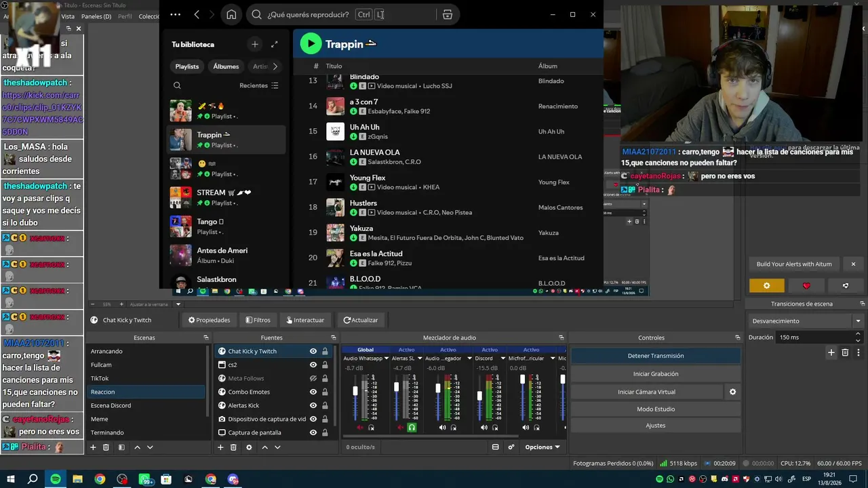This screenshot has height=488, width=868.
Task: Go to Spotify Home
Action: pyautogui.click(x=231, y=14)
